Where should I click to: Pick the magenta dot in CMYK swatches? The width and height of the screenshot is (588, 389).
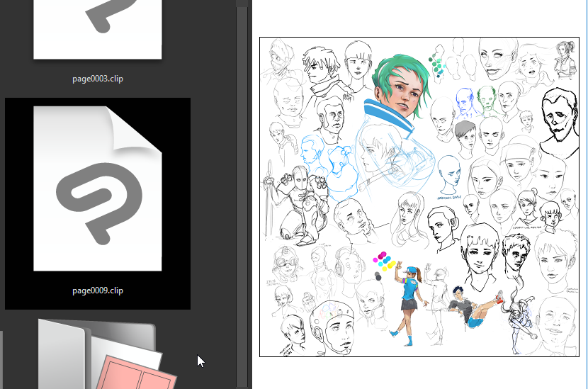pyautogui.click(x=383, y=255)
